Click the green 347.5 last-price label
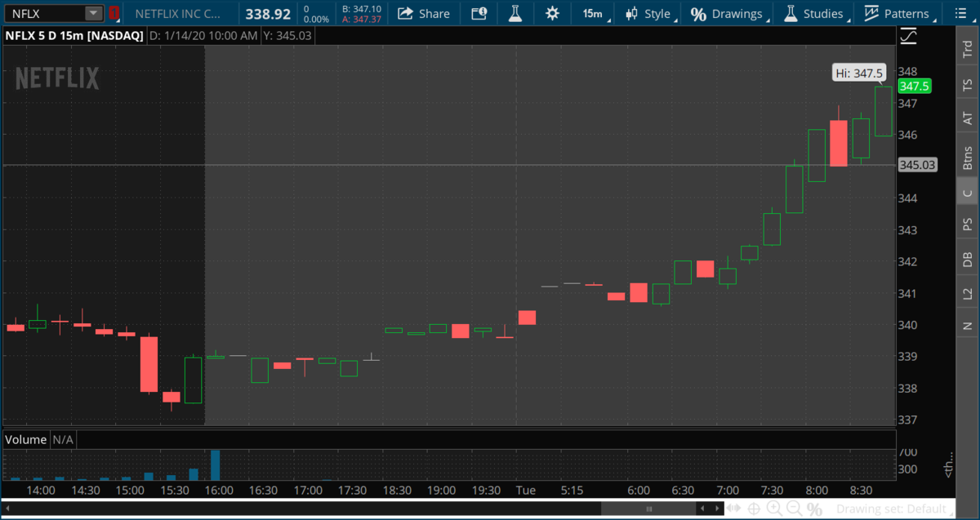Screen dimensions: 980x520 [914, 86]
